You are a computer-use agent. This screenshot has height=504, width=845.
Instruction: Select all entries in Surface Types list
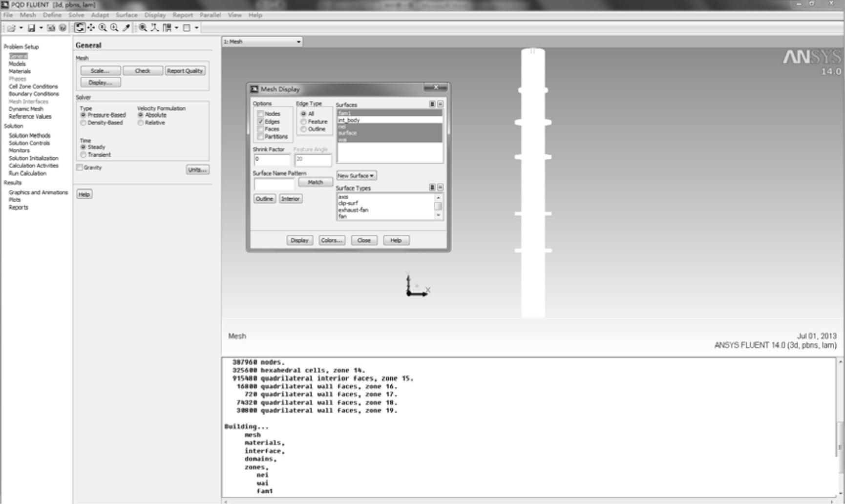click(x=432, y=188)
